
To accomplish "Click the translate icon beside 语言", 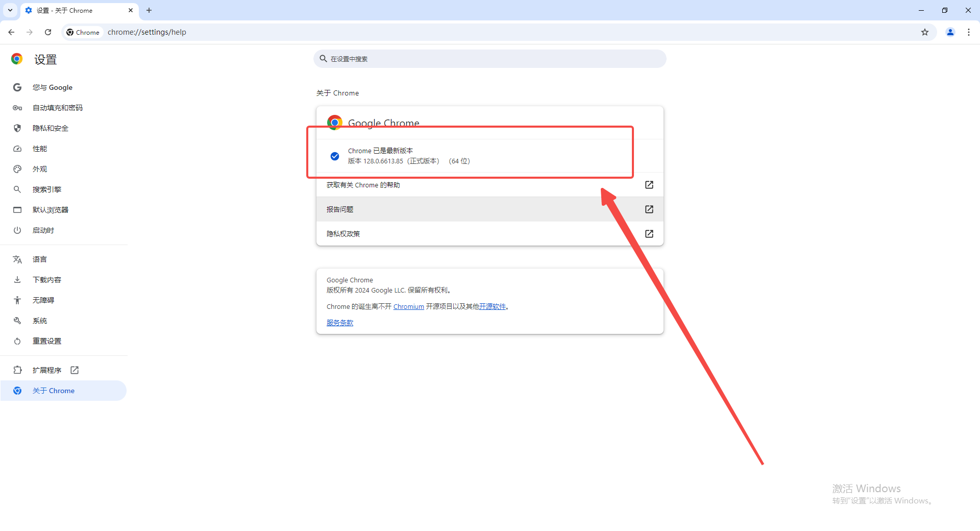I will tap(17, 259).
